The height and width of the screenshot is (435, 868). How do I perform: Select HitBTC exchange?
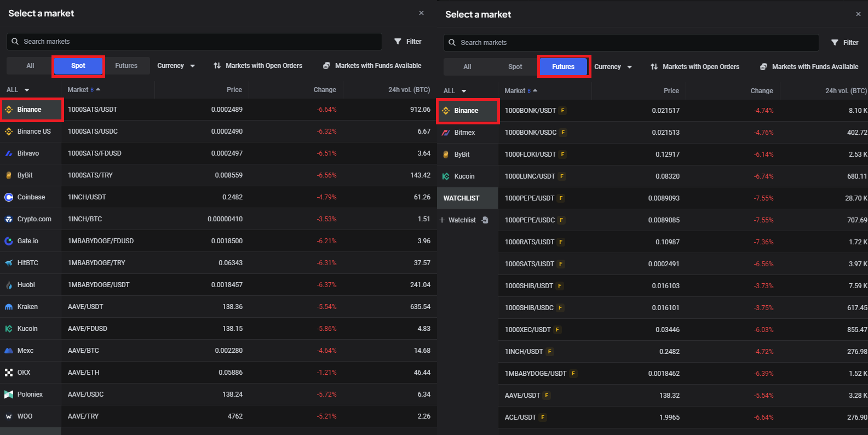(30, 263)
